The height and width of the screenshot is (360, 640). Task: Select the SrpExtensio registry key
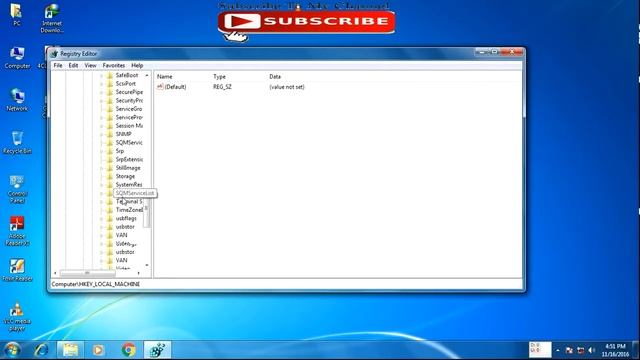click(129, 160)
